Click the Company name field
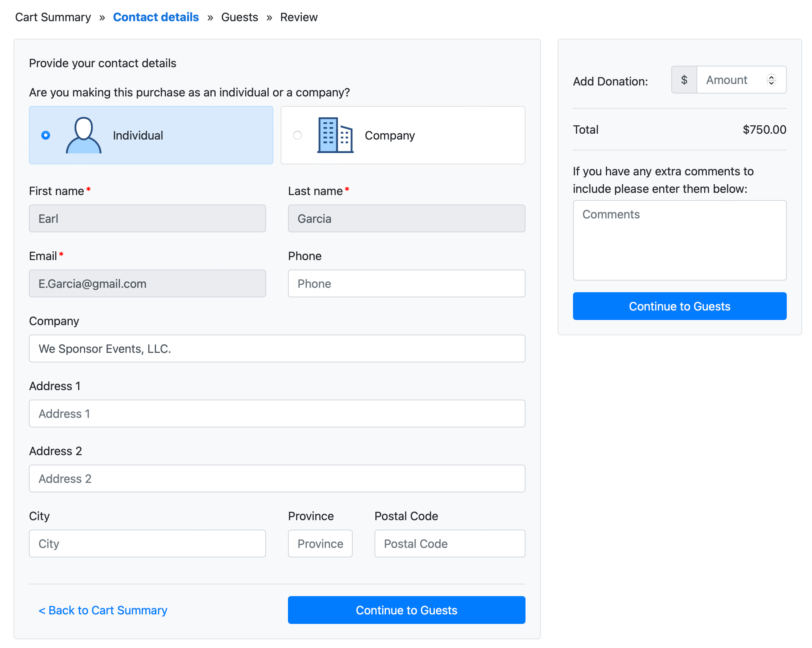 (277, 349)
